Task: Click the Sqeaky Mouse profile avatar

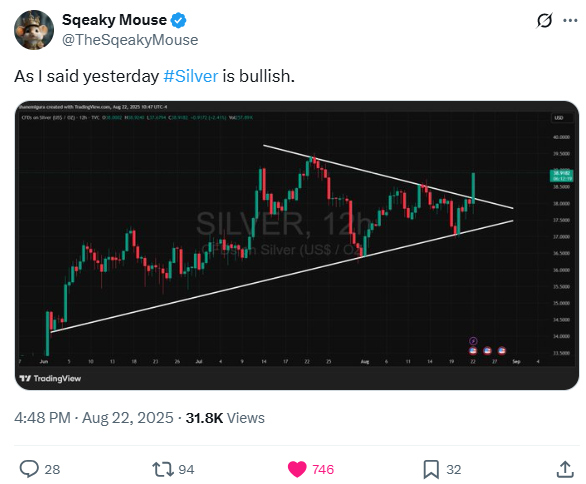Action: point(34,30)
